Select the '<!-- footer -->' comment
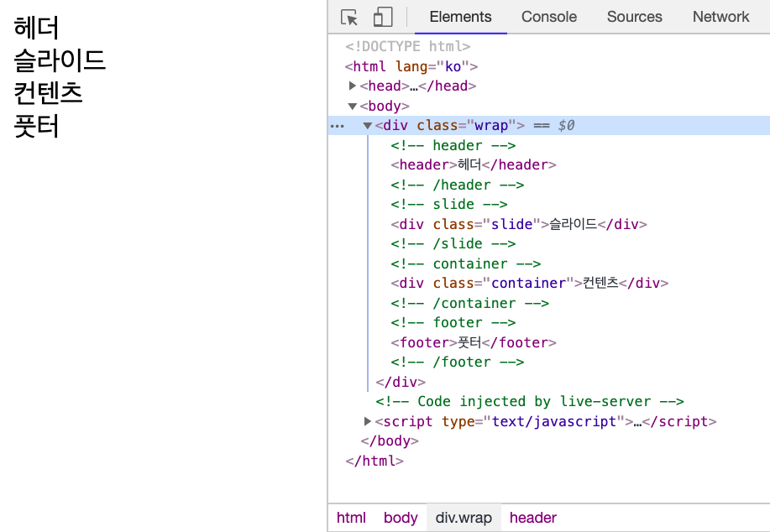Viewport: 770px width, 532px height. 453,322
